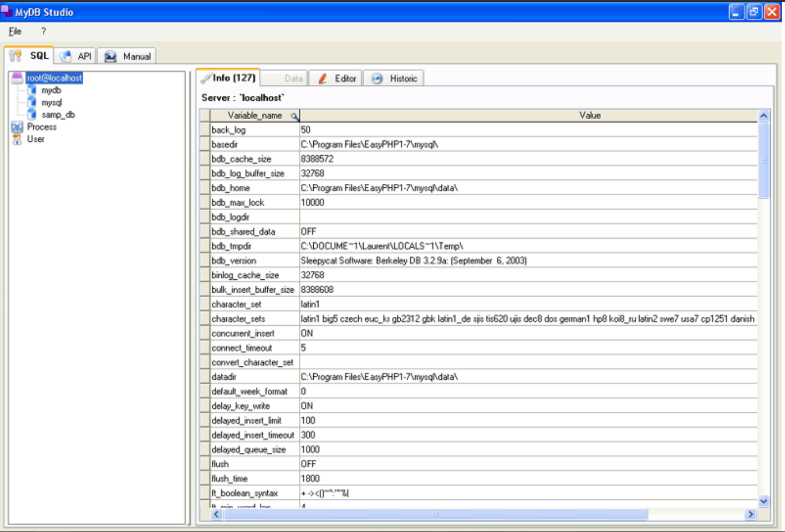Select the basedir variable cell
This screenshot has height=532, width=785.
(255, 145)
